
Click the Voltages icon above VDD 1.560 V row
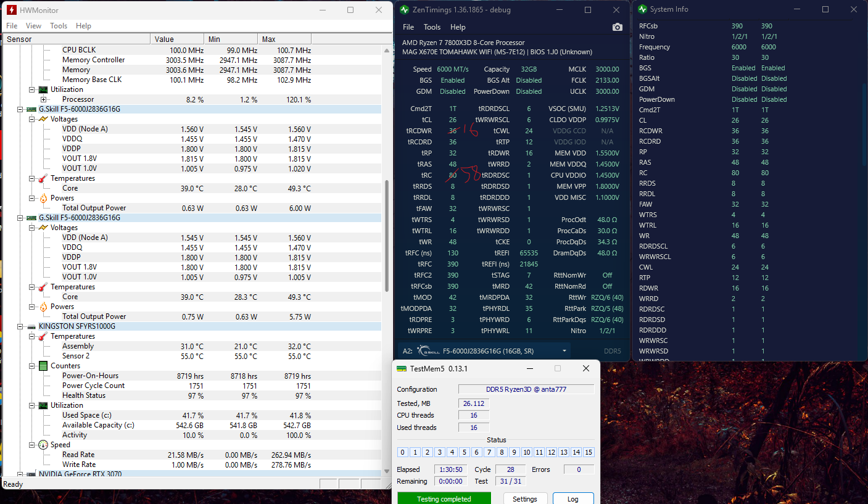(x=43, y=119)
